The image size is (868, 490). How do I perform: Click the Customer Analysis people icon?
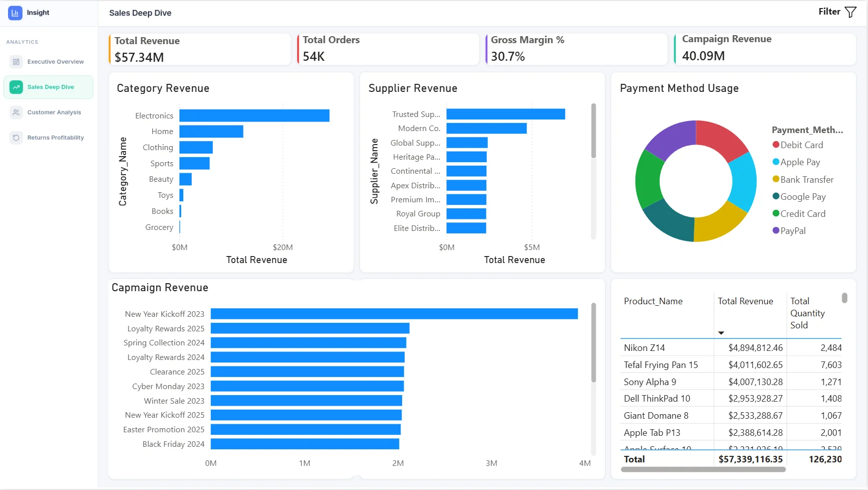[x=16, y=112]
